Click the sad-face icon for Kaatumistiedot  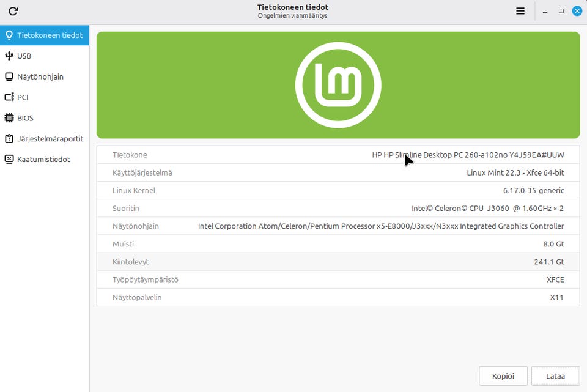9,159
